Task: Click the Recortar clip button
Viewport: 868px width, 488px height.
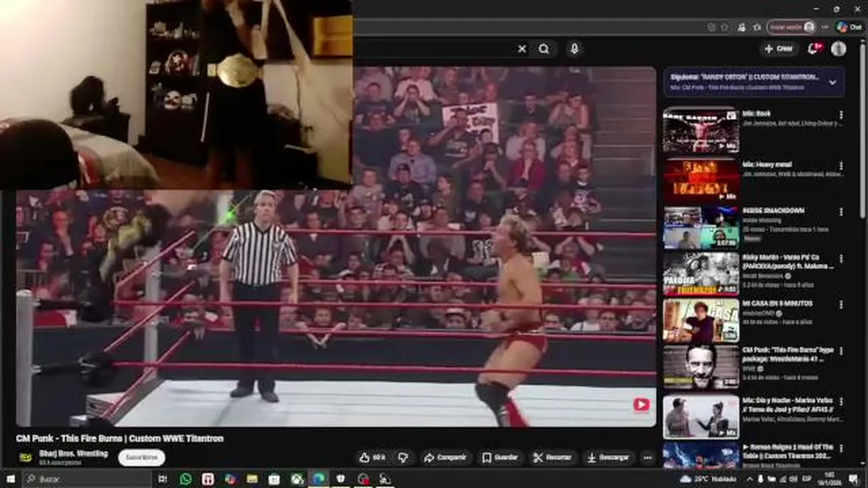Action: click(x=552, y=457)
